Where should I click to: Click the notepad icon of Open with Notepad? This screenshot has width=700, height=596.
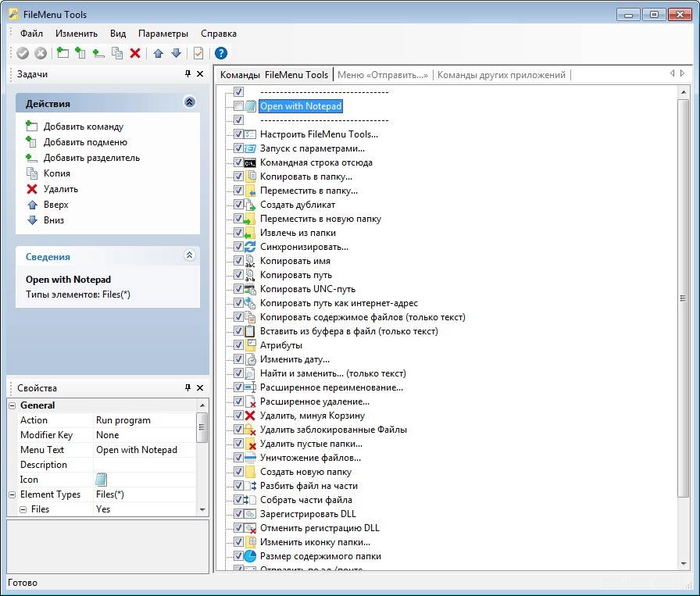tap(251, 105)
